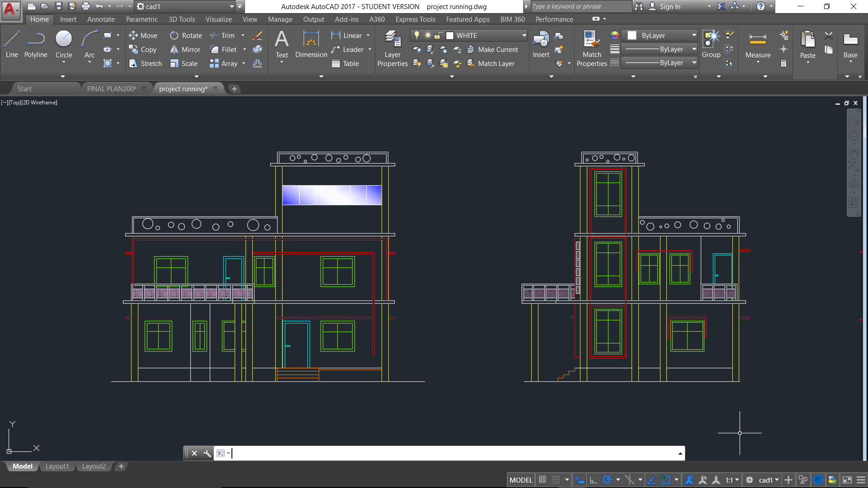Click the new drawing tab plus button

234,89
